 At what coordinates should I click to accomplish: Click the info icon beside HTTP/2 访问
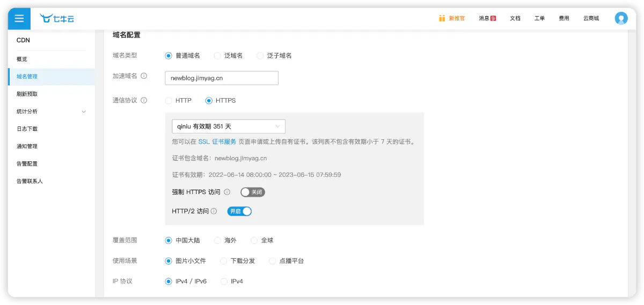coord(214,211)
